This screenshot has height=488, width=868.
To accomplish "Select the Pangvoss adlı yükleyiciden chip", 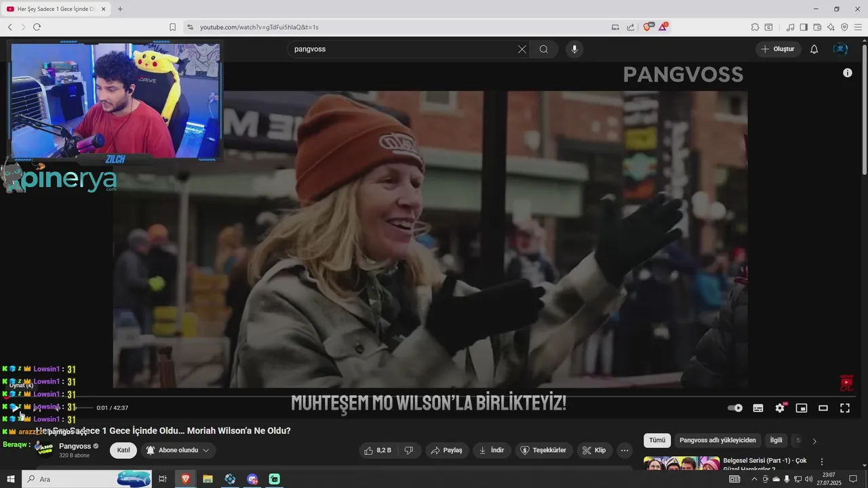I will tap(717, 441).
